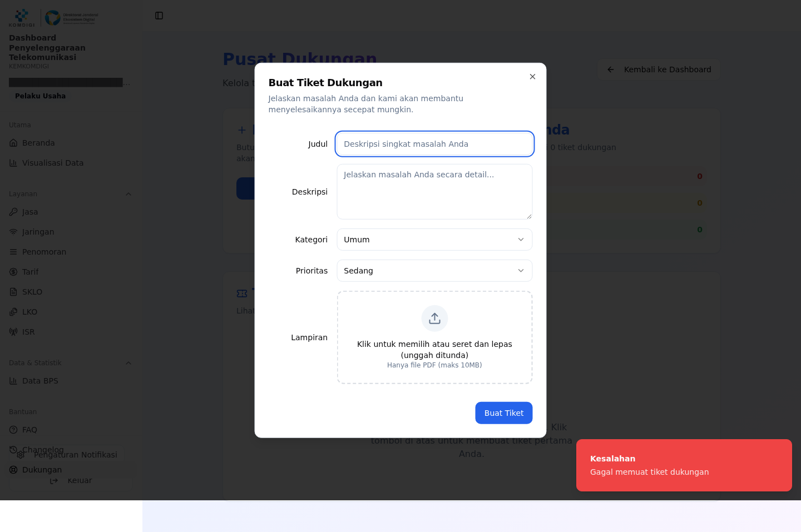801x532 pixels.
Task: Open the Prioritas dropdown showing Sedang
Action: pos(434,271)
